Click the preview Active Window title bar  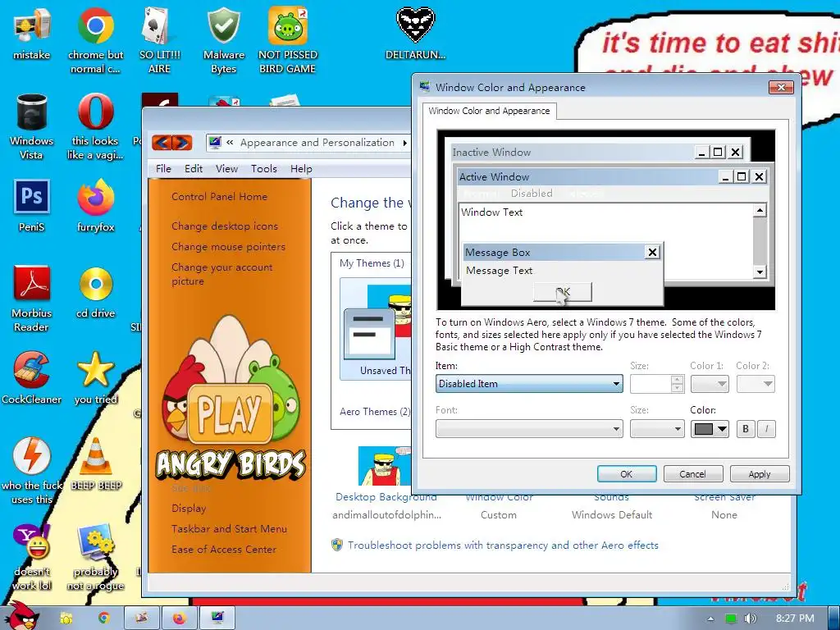click(x=587, y=177)
